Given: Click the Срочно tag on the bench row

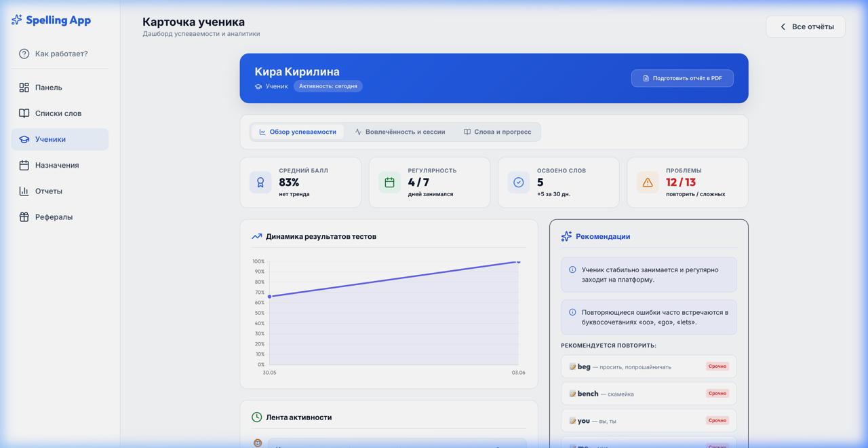Looking at the screenshot, I should coord(717,393).
